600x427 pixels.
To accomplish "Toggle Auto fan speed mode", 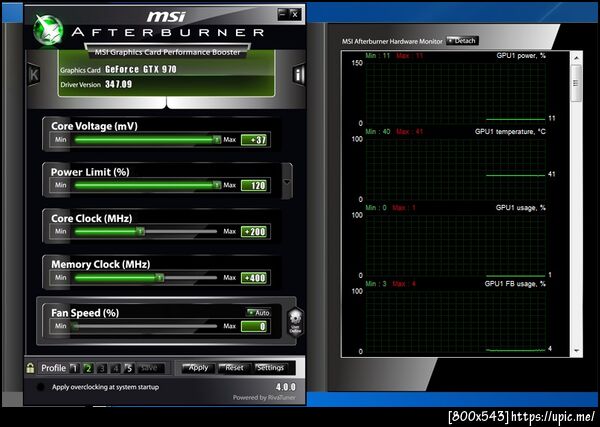I will pos(258,313).
